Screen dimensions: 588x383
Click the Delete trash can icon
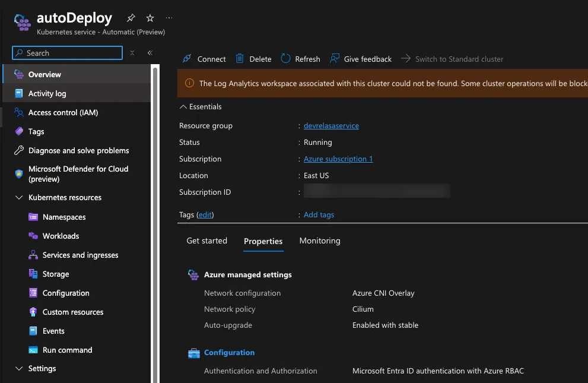240,59
